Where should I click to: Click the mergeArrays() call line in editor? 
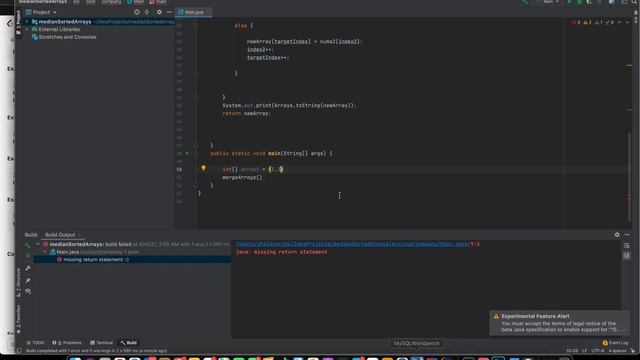pos(242,178)
